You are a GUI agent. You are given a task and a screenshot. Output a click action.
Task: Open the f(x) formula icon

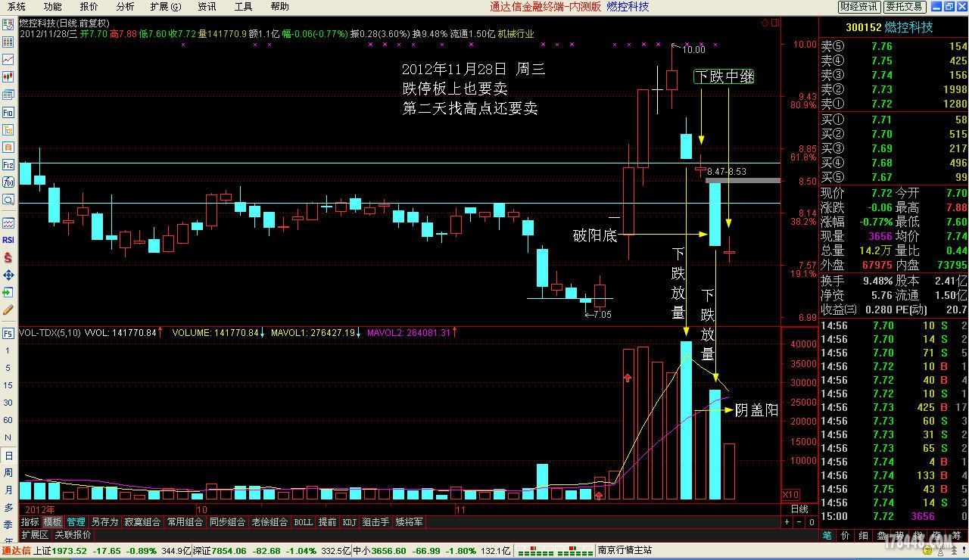8,182
